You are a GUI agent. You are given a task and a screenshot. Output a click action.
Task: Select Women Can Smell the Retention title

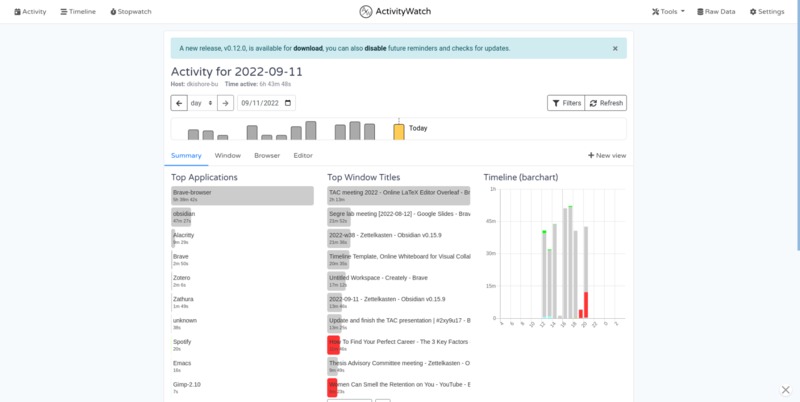point(398,388)
